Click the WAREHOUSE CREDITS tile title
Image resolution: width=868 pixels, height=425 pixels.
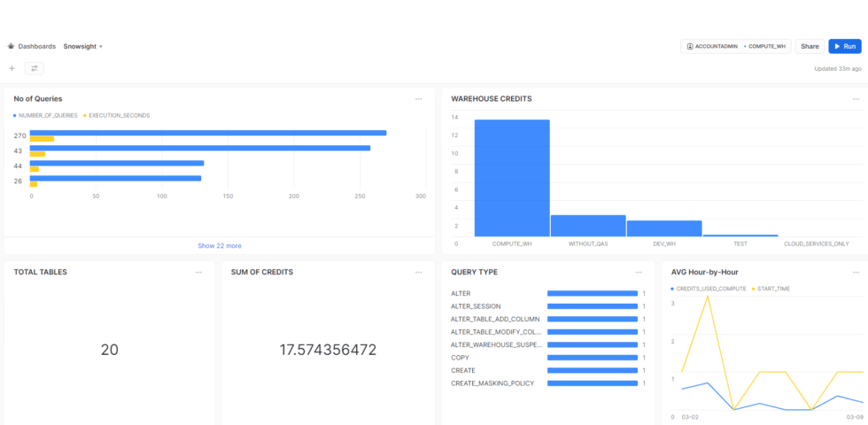pos(491,99)
